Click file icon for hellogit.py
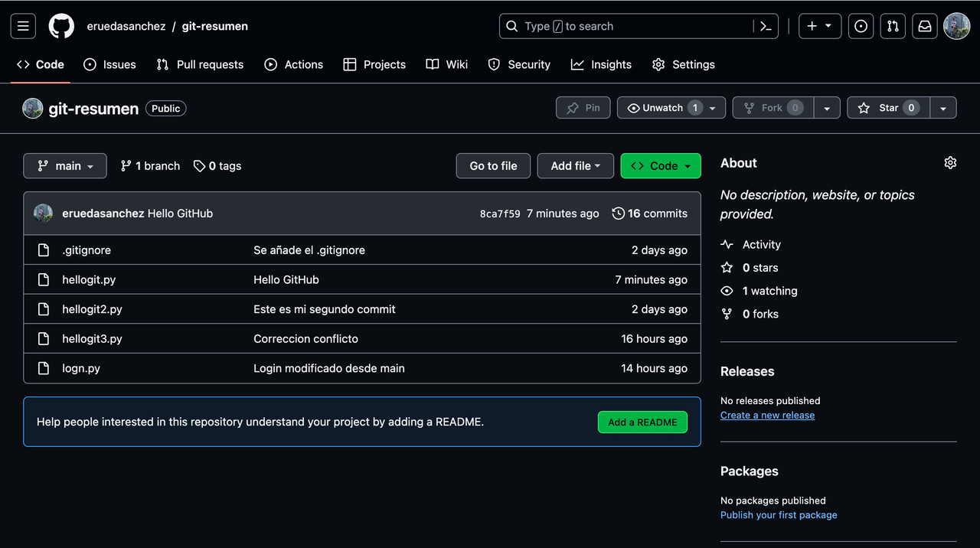Viewport: 980px width, 548px height. tap(44, 279)
